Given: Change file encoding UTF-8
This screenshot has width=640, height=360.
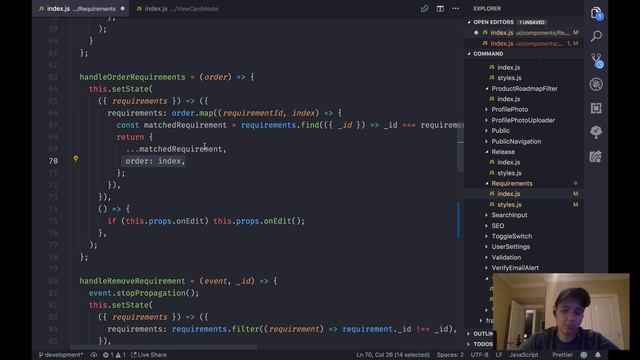Looking at the screenshot, I should [x=480, y=355].
